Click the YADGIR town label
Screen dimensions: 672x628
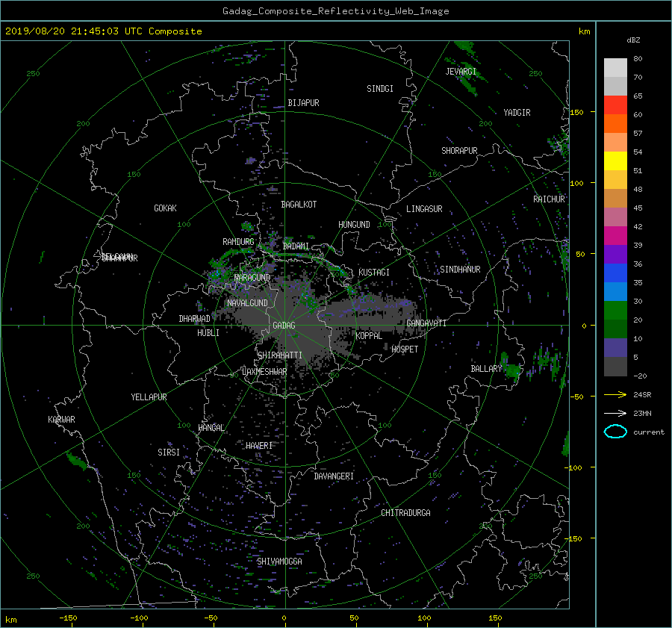tap(517, 113)
